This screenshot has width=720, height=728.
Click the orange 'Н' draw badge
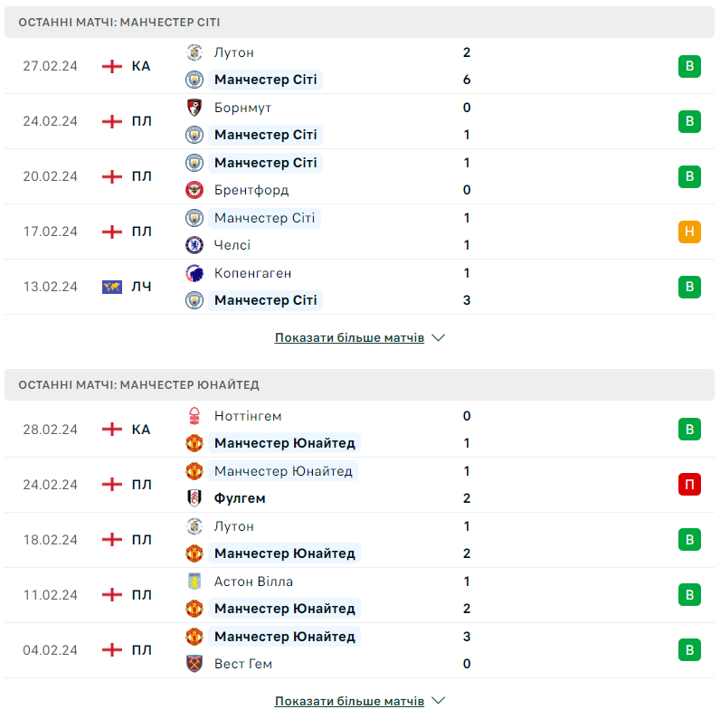pos(689,232)
